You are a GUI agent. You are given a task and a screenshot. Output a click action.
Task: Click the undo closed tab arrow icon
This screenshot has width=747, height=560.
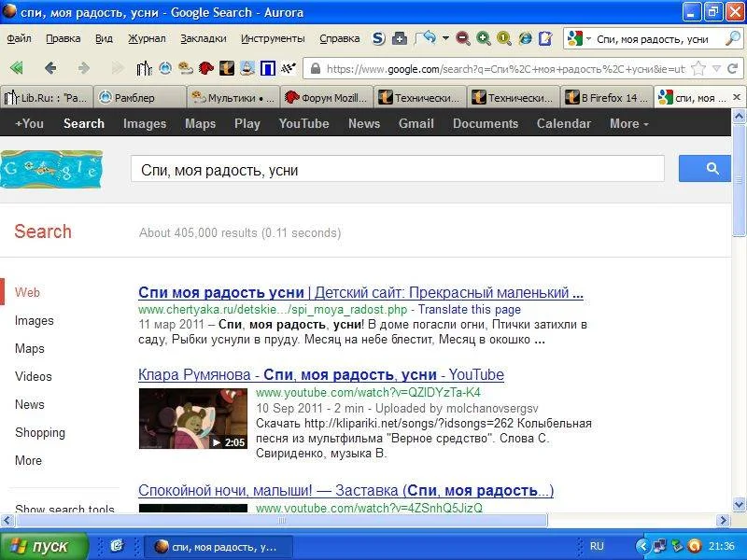[425, 38]
